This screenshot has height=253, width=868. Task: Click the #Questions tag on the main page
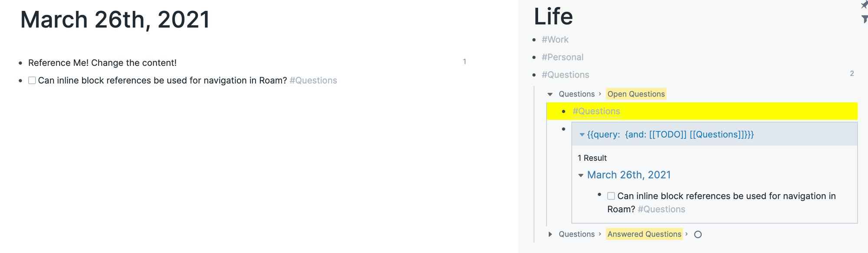tap(313, 80)
